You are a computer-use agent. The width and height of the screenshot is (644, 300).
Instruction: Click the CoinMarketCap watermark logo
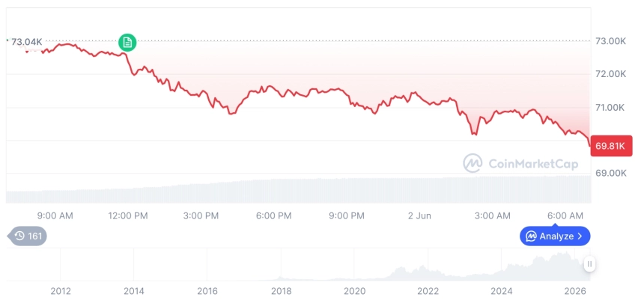pyautogui.click(x=520, y=163)
